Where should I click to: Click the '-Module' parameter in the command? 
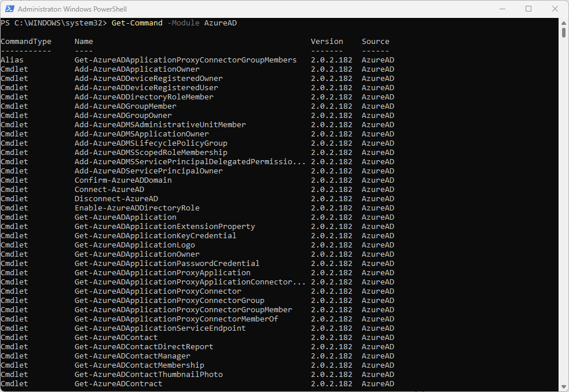[x=183, y=23]
